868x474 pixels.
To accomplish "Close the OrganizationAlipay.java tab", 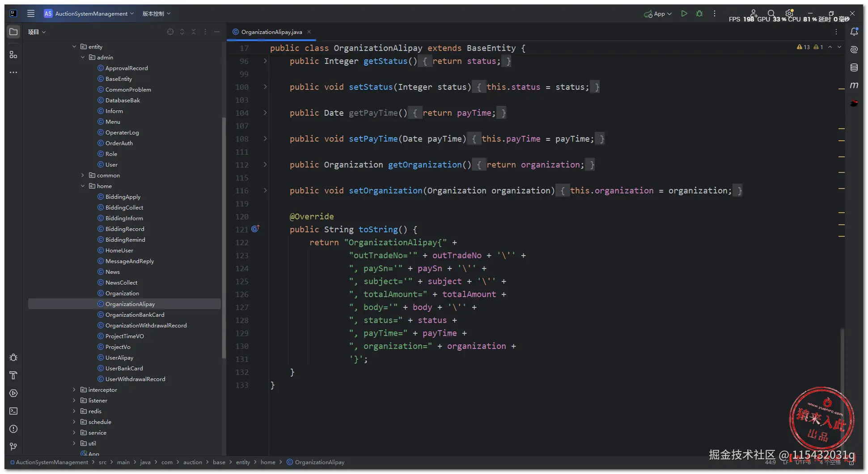I will [x=309, y=32].
